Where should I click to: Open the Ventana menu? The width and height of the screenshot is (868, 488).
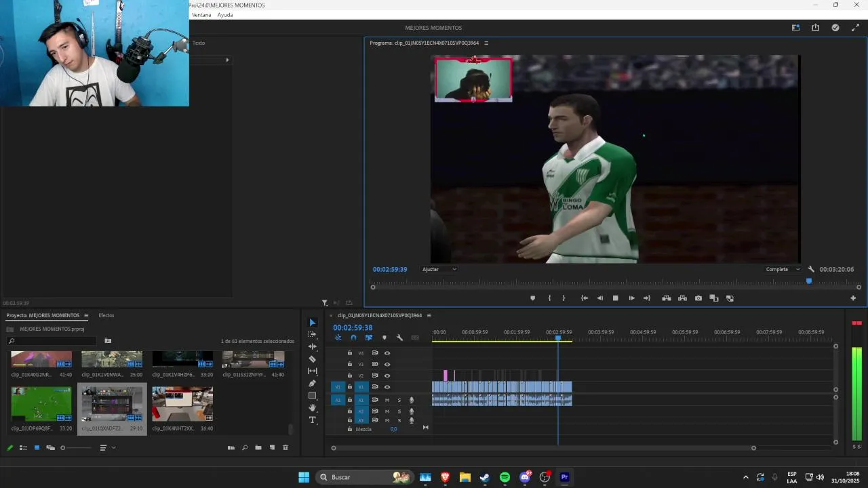point(201,15)
